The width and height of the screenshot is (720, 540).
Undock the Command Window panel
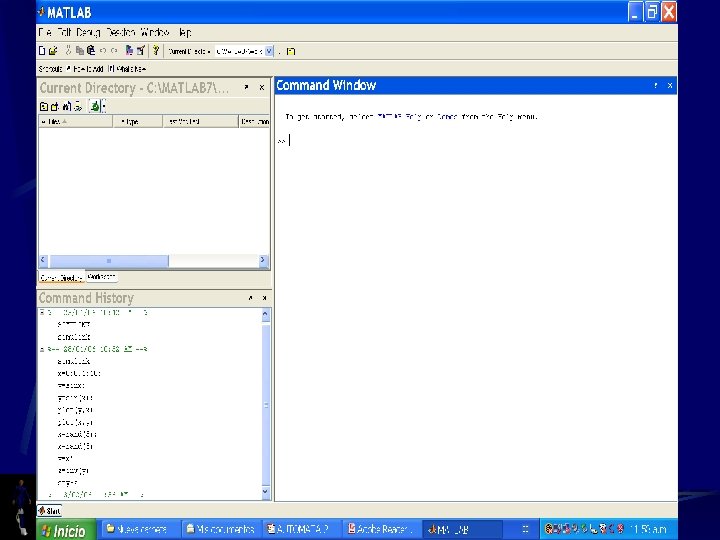coord(656,86)
